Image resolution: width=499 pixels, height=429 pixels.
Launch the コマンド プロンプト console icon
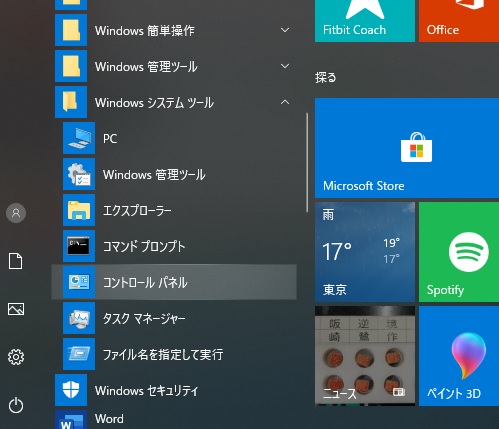click(x=79, y=246)
